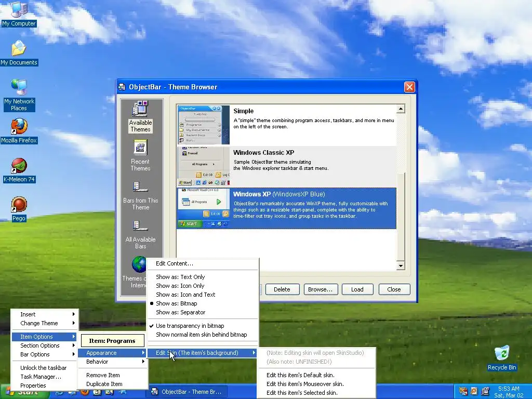
Task: Click the ObjectBar icon in the title bar
Action: tap(122, 87)
